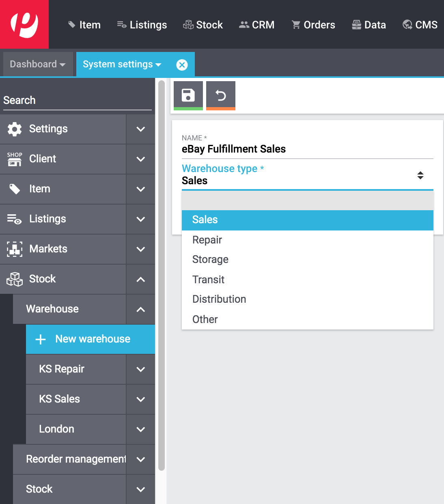Click the Listings icon in sidebar

(15, 219)
